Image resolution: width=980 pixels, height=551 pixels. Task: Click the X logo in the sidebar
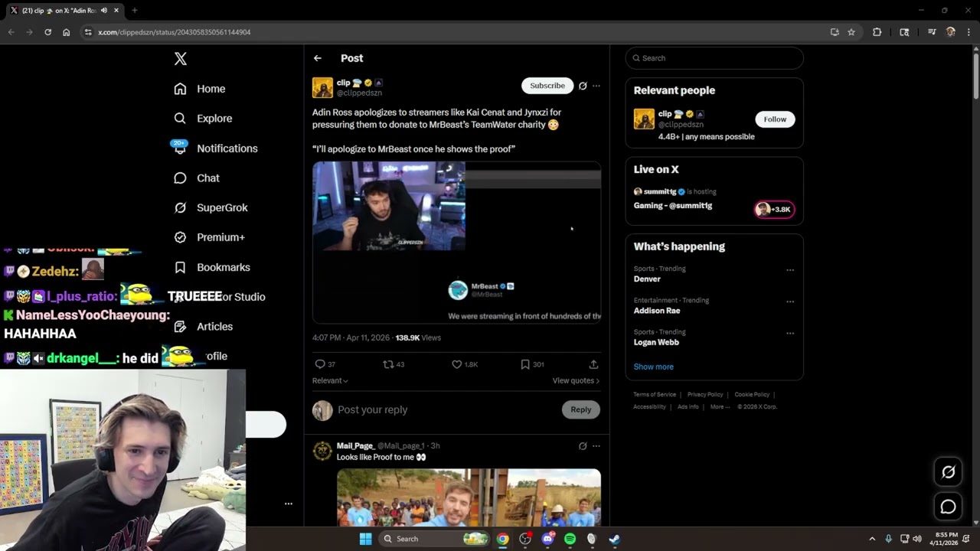click(180, 59)
